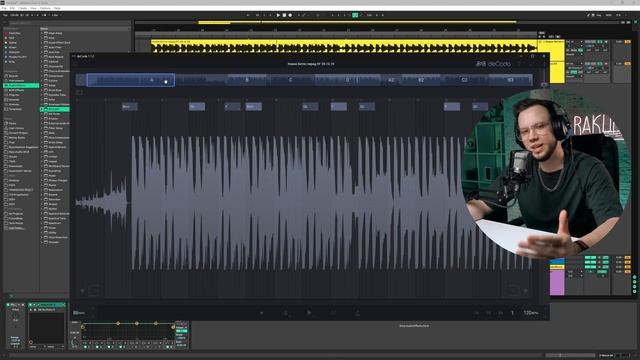Jump to section B in deCoda overview
This screenshot has width=640, height=360.
click(247, 80)
